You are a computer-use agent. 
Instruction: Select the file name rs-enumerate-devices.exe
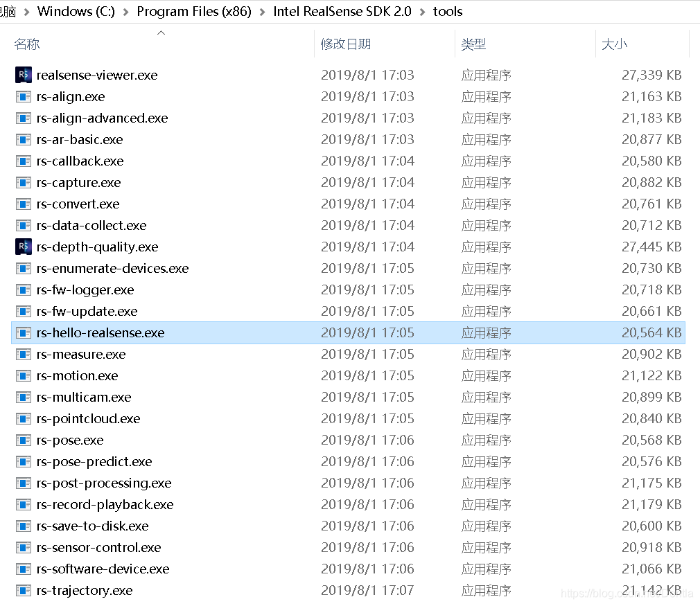pyautogui.click(x=112, y=268)
